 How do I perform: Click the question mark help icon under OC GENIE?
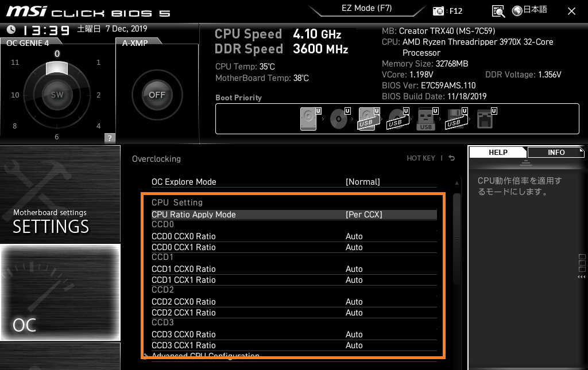click(x=110, y=138)
